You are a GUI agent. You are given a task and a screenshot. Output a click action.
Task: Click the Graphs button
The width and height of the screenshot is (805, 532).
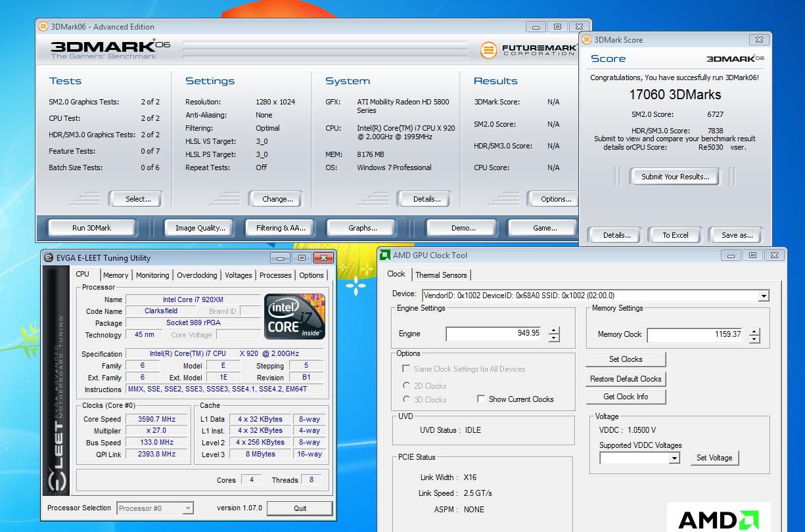click(x=363, y=228)
